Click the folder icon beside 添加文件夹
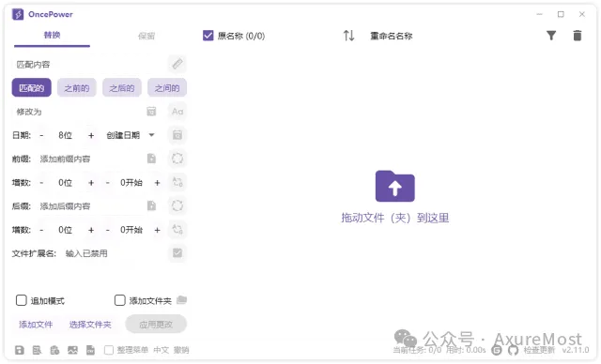The width and height of the screenshot is (601, 364). (x=181, y=300)
